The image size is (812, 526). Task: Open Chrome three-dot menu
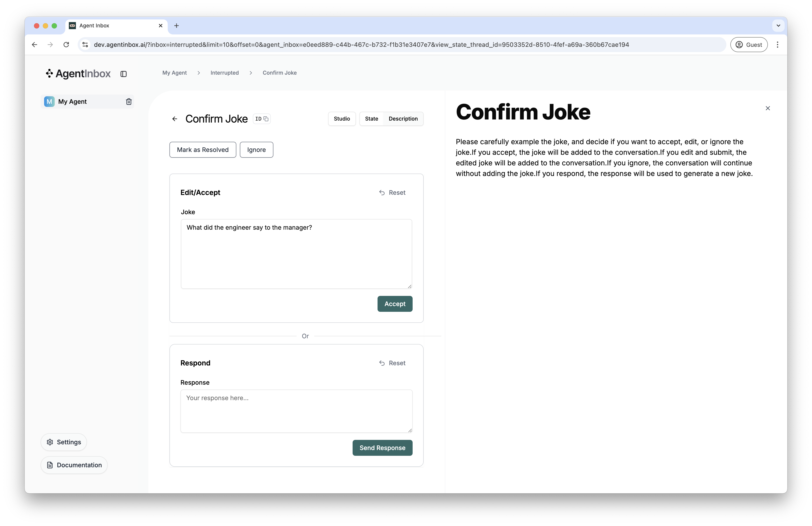click(x=778, y=45)
